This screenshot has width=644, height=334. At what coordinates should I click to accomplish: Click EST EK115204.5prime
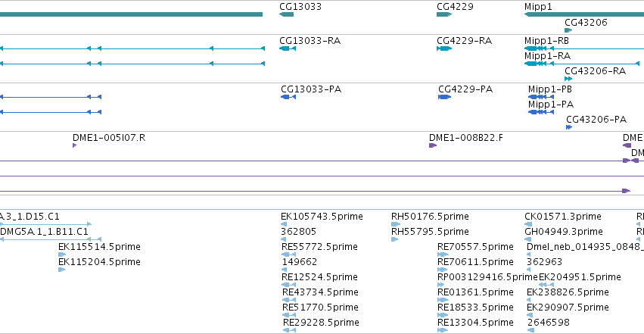[99, 262]
